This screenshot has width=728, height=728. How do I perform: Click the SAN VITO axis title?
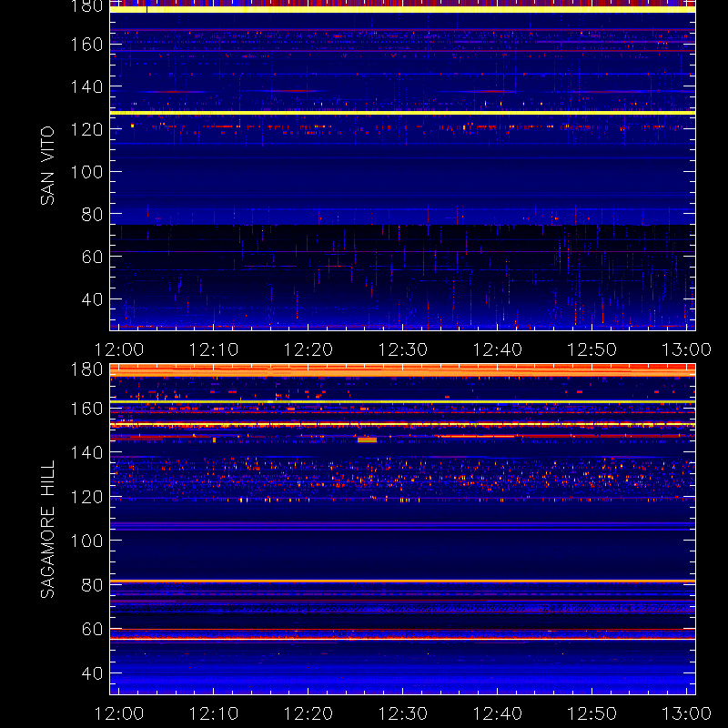point(47,166)
